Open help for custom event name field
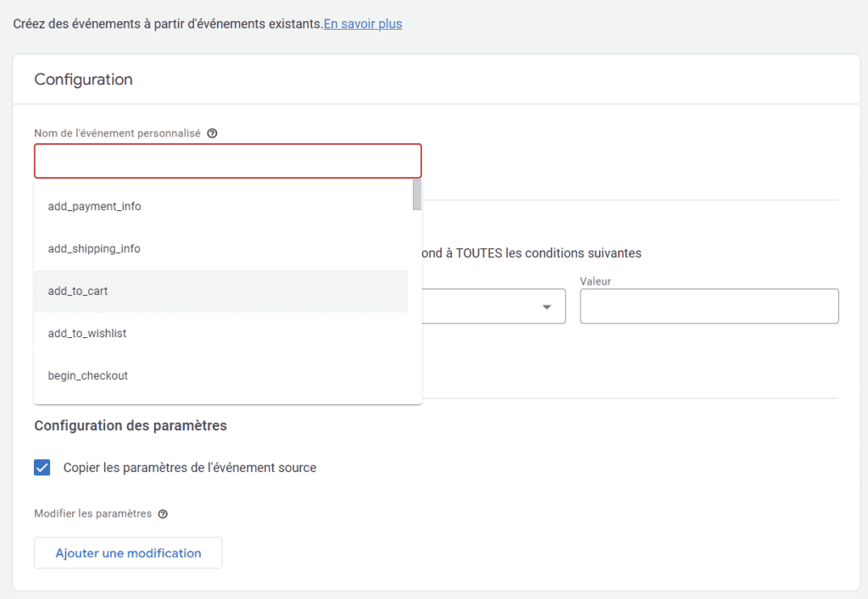The width and height of the screenshot is (868, 599). point(212,133)
